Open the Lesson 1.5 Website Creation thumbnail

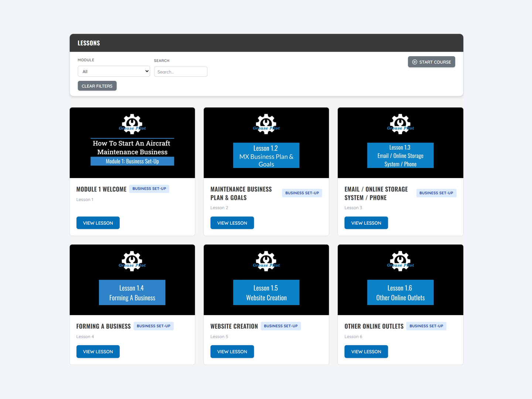266,280
